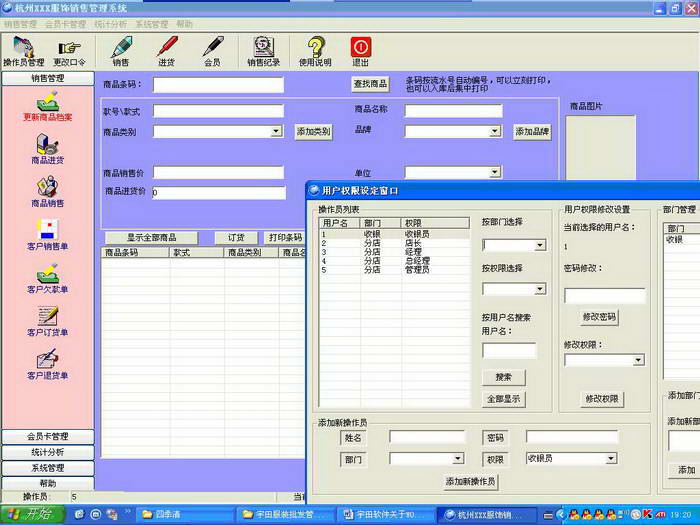700x525 pixels.
Task: Open the 统计分析 sidebar tab
Action: point(48,452)
